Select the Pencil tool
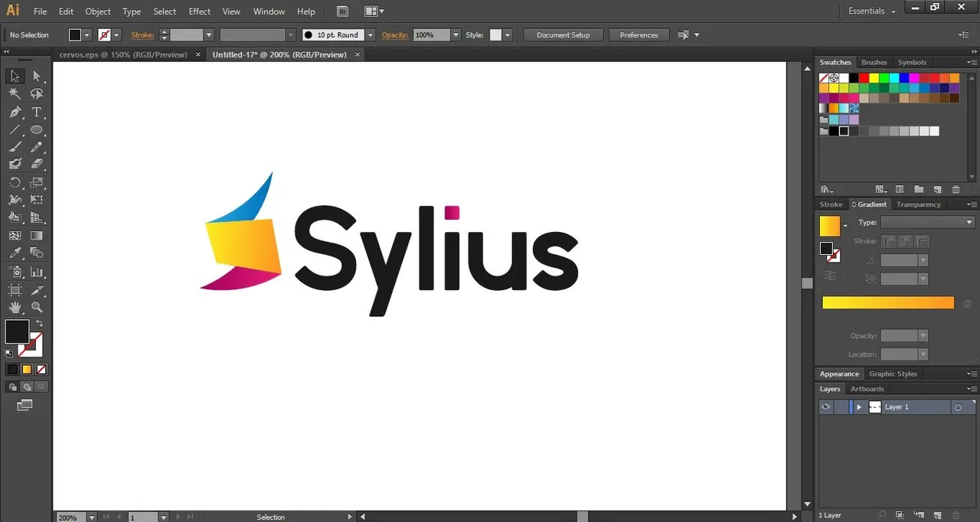Screen dimensions: 980x522 click(x=37, y=147)
